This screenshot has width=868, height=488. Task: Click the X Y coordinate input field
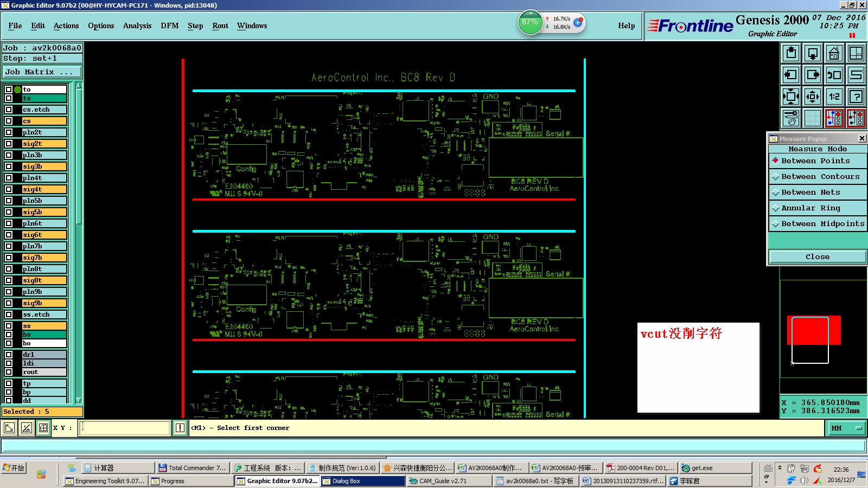coord(125,428)
